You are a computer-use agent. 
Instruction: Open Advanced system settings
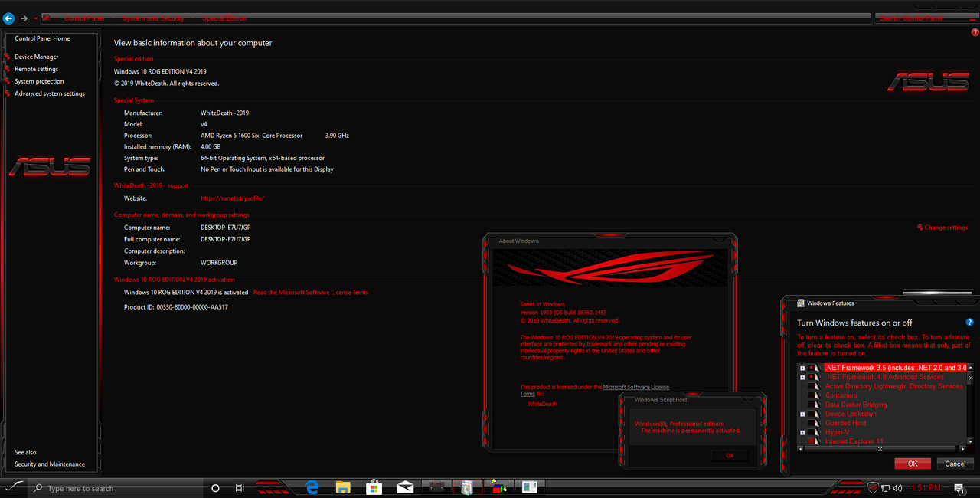(x=50, y=93)
